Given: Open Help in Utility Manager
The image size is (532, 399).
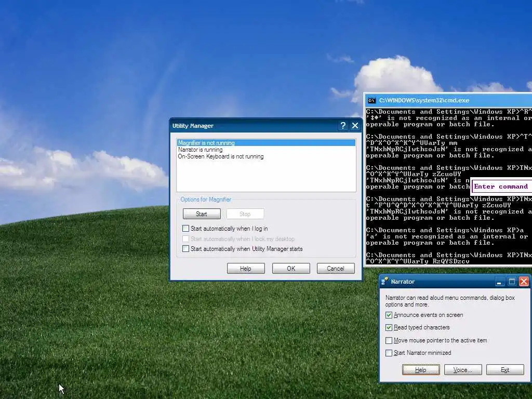Looking at the screenshot, I should click(x=246, y=269).
